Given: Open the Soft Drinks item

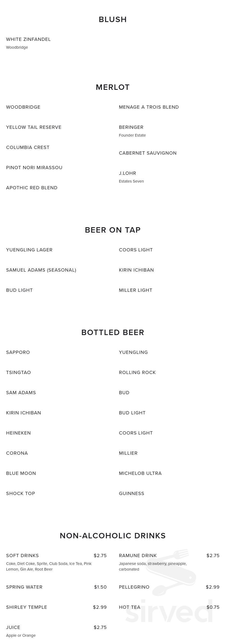Looking at the screenshot, I should [23, 556].
